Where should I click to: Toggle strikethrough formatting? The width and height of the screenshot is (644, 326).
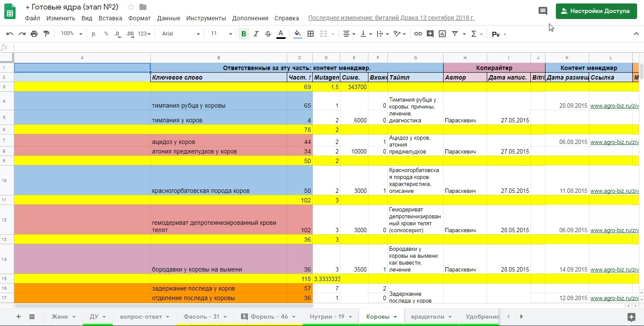268,34
